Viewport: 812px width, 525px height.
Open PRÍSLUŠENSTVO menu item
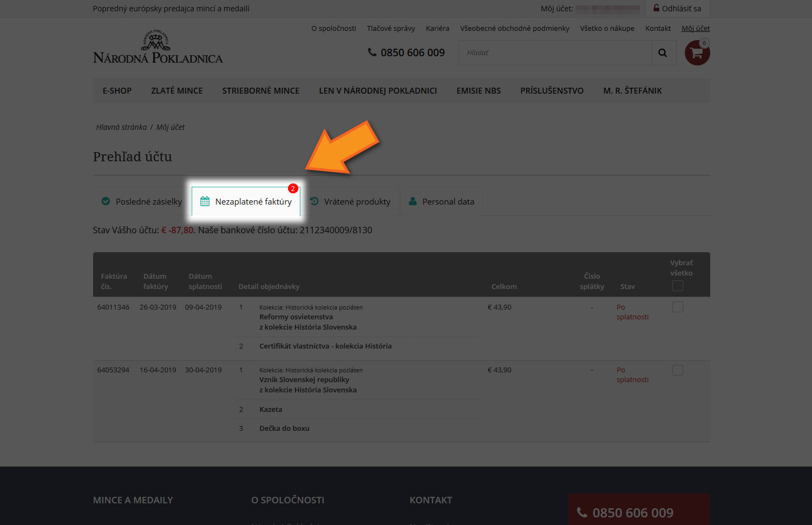552,90
